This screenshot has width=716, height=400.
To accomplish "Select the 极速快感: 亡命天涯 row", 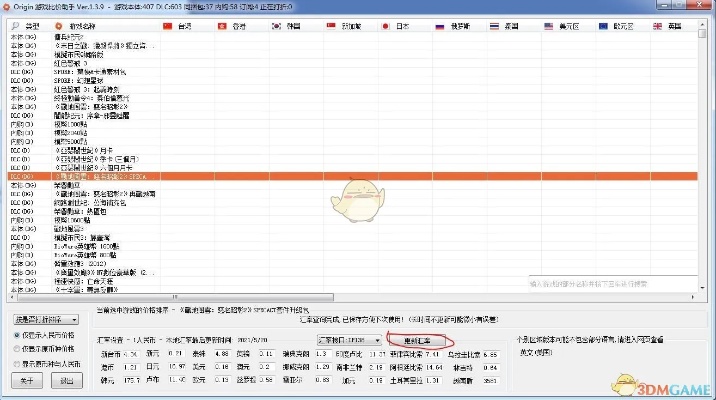I will click(x=353, y=281).
